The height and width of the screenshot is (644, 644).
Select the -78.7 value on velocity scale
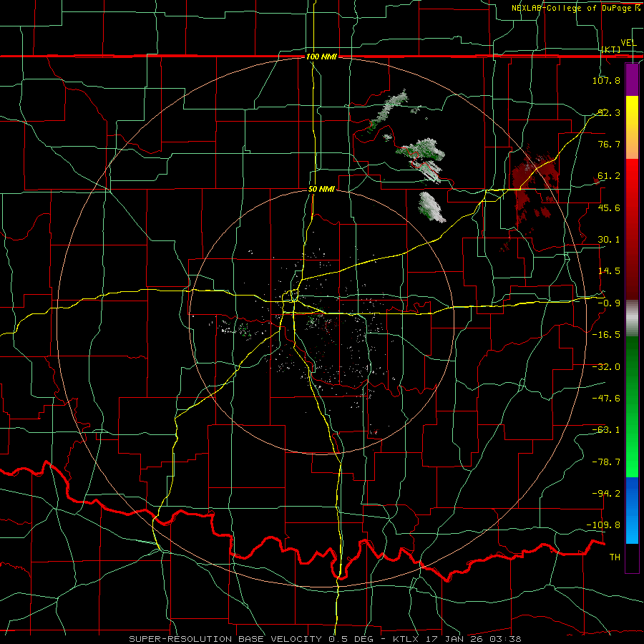click(606, 462)
